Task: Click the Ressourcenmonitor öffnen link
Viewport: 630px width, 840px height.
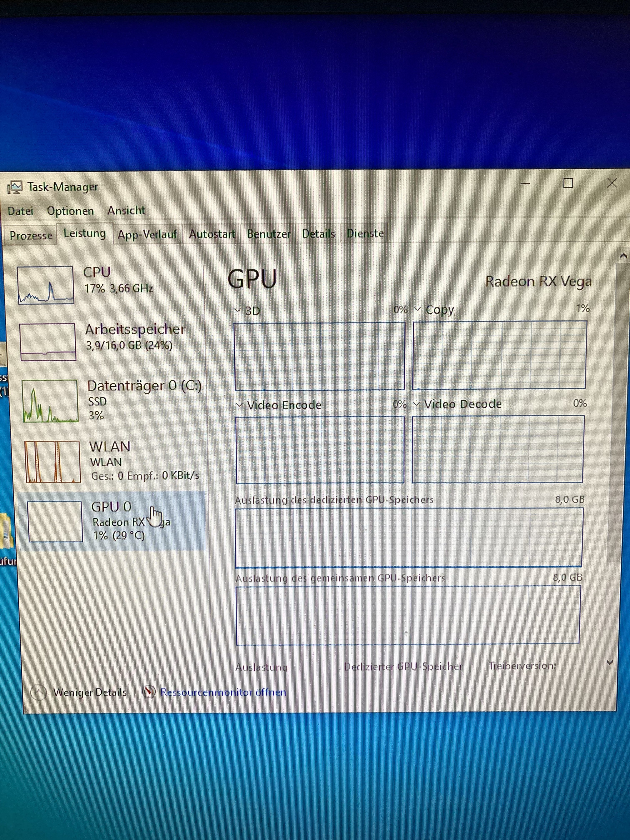Action: (223, 692)
